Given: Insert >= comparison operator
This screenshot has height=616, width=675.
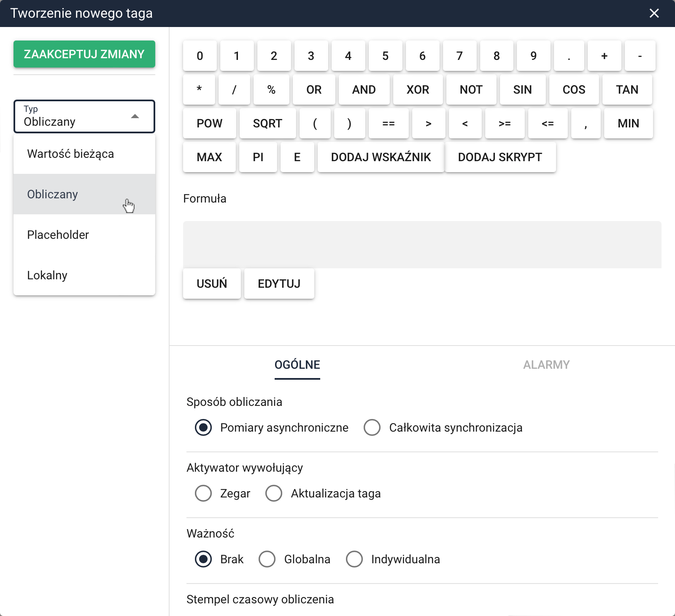Looking at the screenshot, I should click(x=505, y=123).
